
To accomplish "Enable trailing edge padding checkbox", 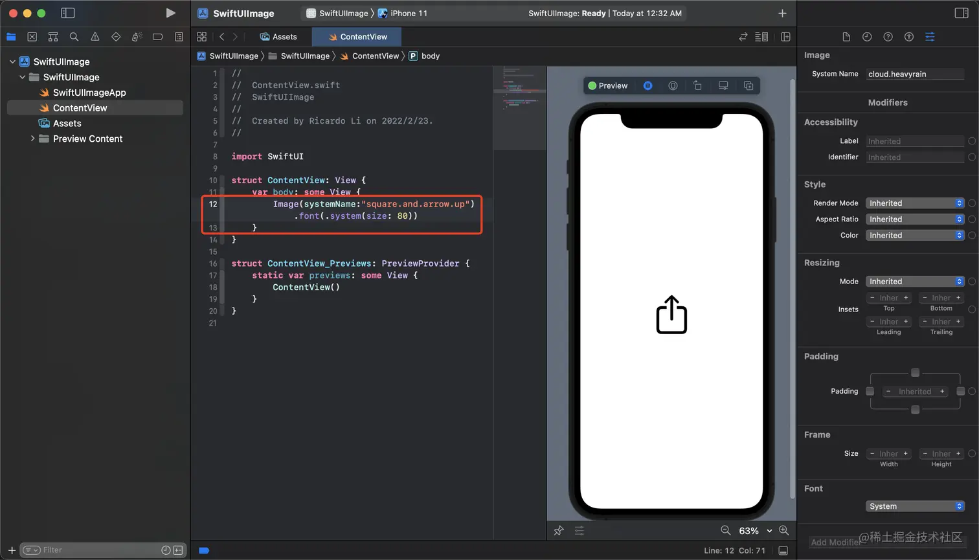I will (x=961, y=391).
